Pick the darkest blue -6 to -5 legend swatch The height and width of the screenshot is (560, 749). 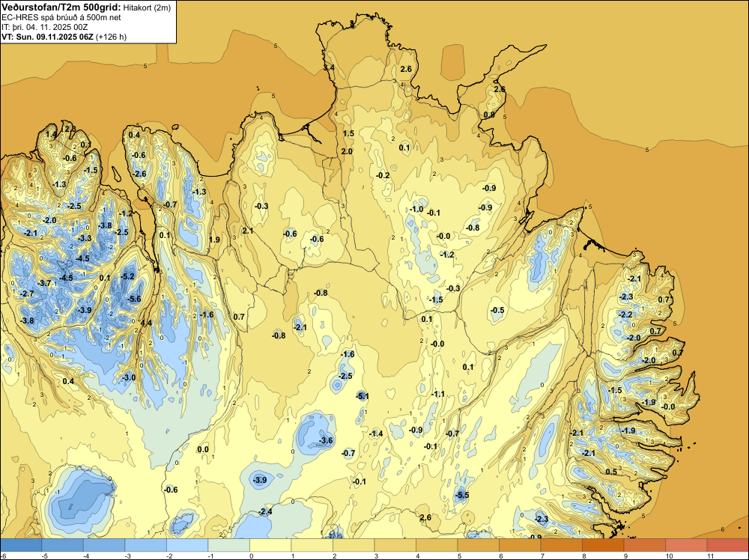tap(21, 545)
